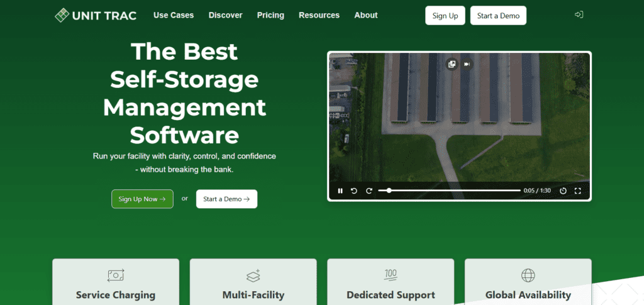Skip forward with the forward icon

click(x=369, y=191)
